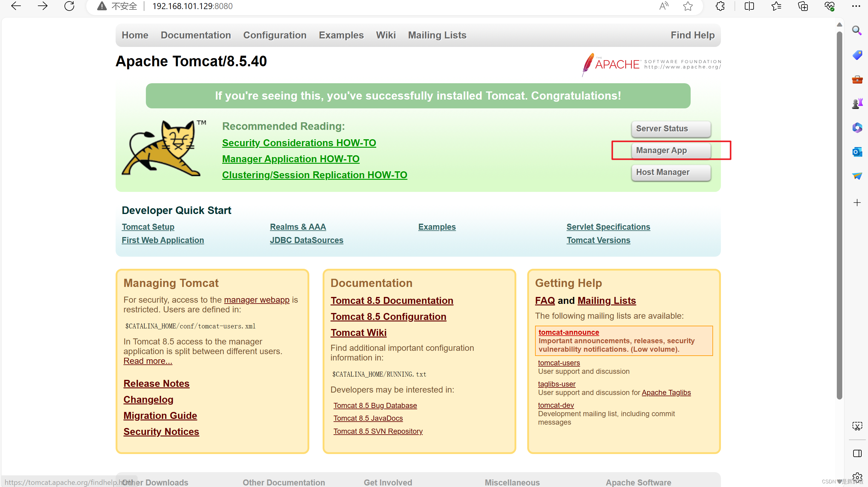This screenshot has width=868, height=487.
Task: Open the Documentation nav tab
Action: [196, 35]
